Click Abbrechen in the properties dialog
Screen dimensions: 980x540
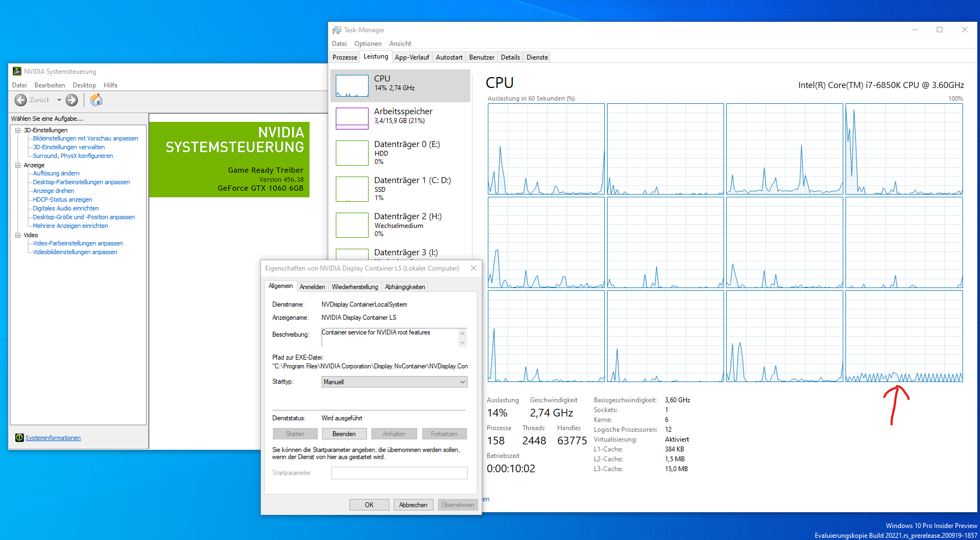[413, 505]
